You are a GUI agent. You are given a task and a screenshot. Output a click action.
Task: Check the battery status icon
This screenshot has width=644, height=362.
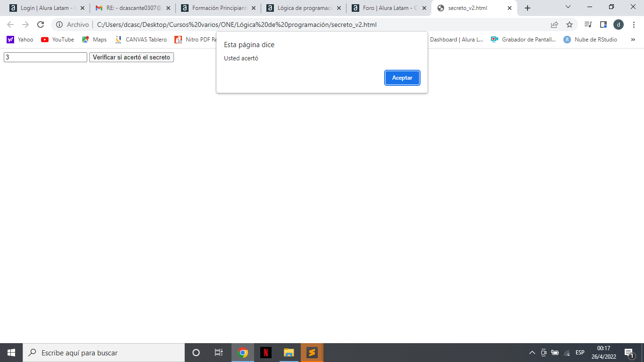point(555,353)
